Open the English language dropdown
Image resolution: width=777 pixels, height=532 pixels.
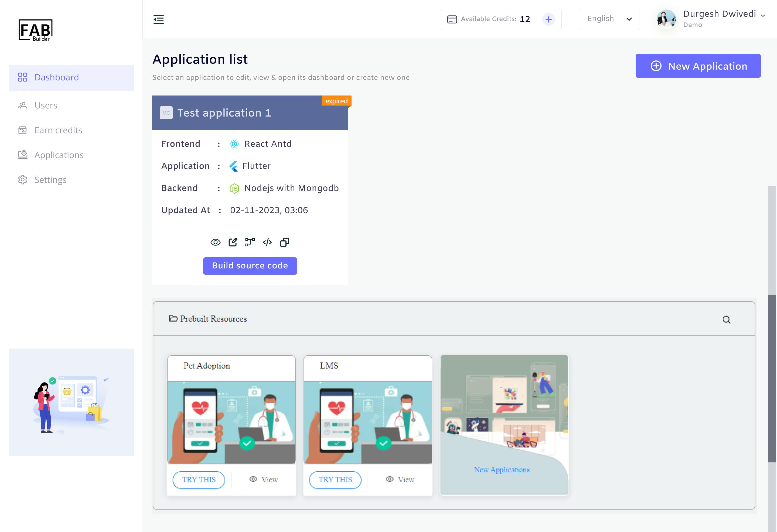[609, 19]
